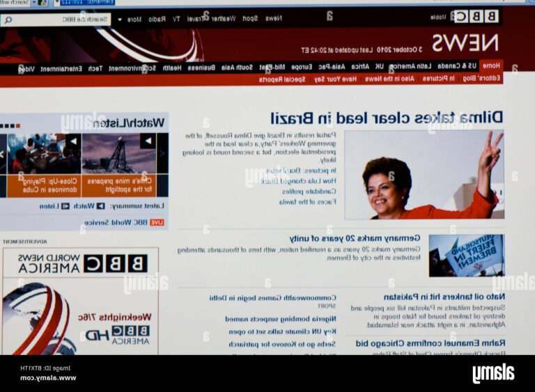Click the BBC World News America advertisement
This screenshot has height=392, width=535.
tap(81, 301)
